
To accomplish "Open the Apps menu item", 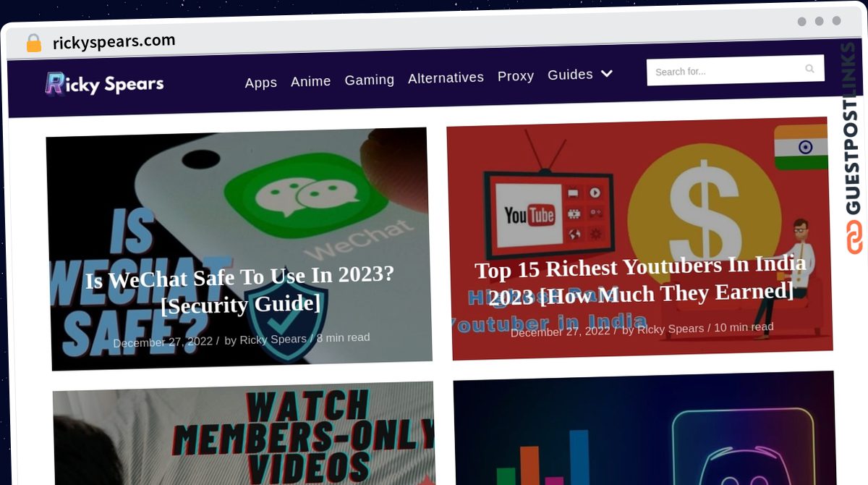I will [x=261, y=83].
